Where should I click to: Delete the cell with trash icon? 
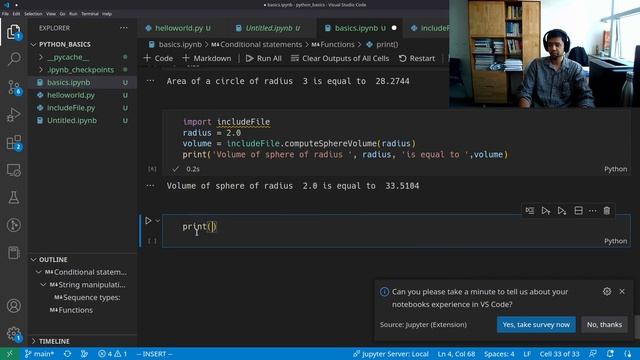coord(607,211)
